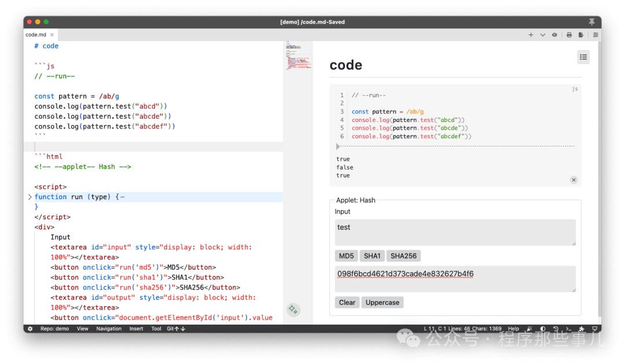Viewport: 625px width, 364px height.
Task: Open the terminal prompt icon
Action: [x=569, y=329]
